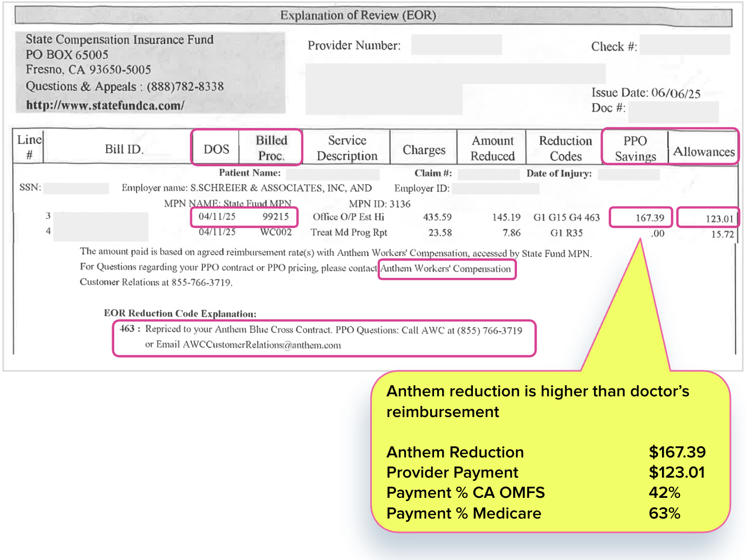Click the 'DOS' column header

pos(216,149)
